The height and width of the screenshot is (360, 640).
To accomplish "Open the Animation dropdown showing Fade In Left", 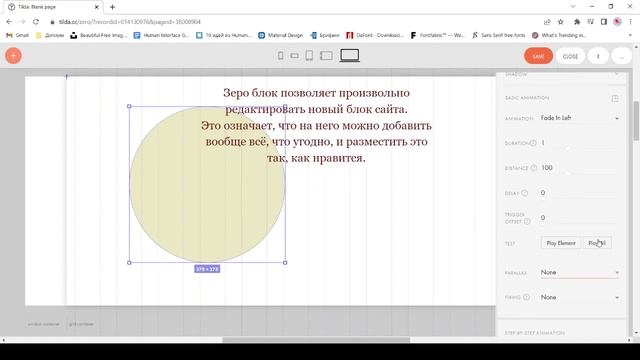I will [x=580, y=118].
